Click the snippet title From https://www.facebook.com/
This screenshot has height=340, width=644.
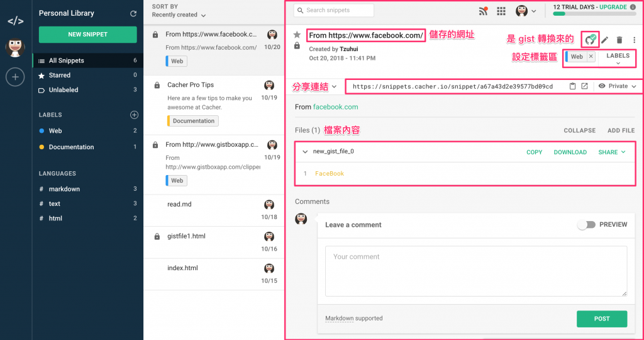pyautogui.click(x=365, y=35)
